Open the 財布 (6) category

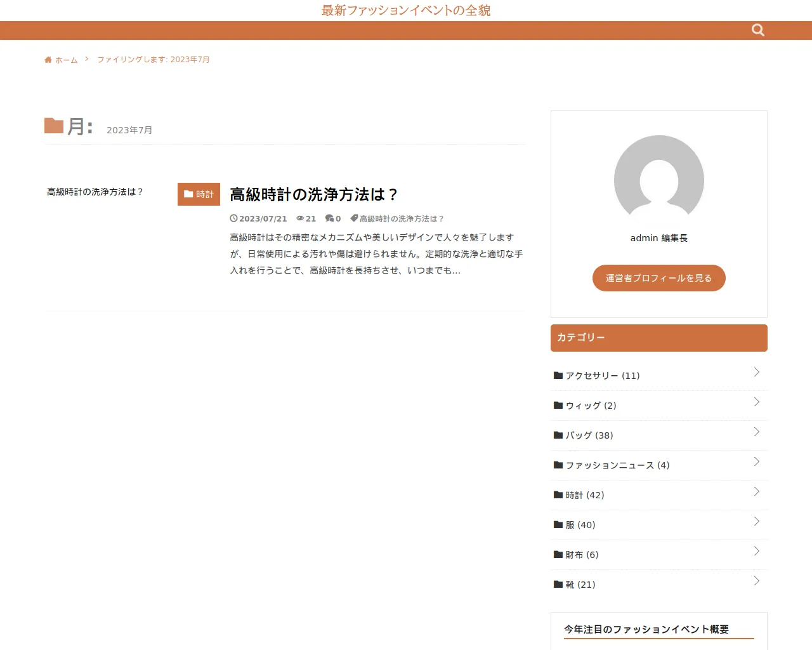pyautogui.click(x=582, y=555)
